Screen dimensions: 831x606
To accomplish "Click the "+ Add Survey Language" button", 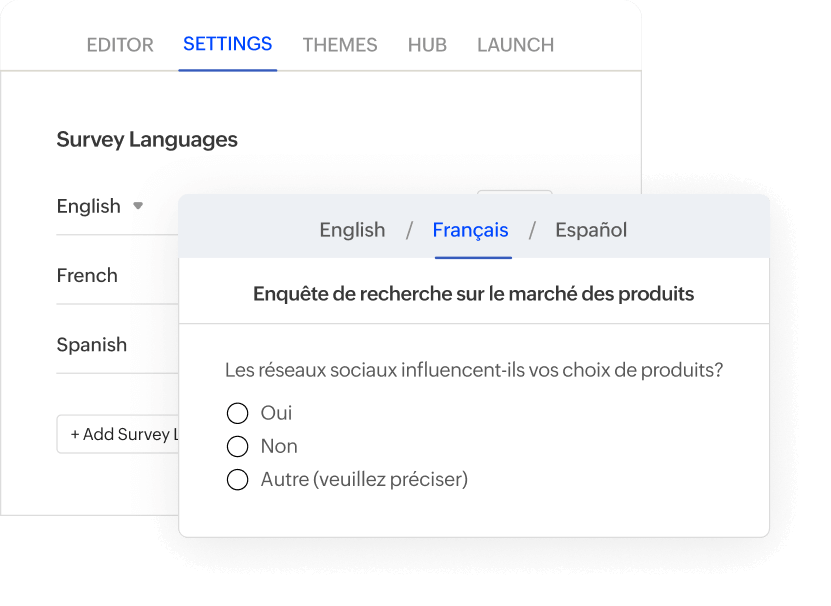I will 120,434.
